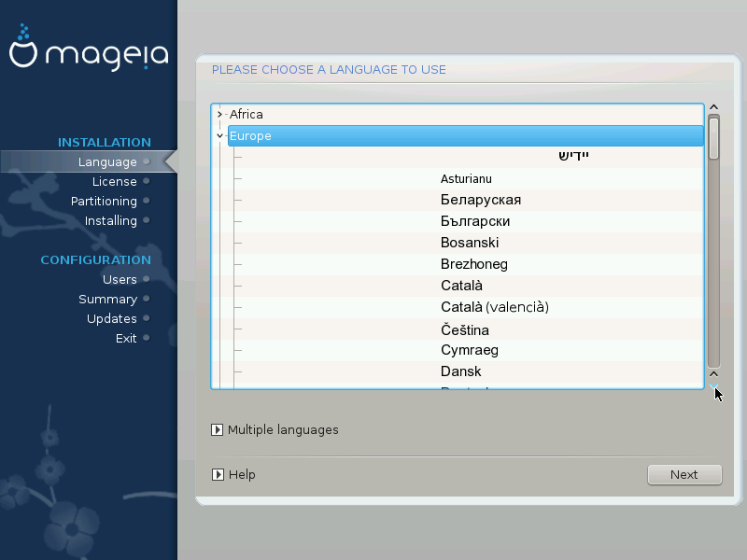747x560 pixels.
Task: Click the INSTALLATION section heading
Action: click(x=105, y=143)
